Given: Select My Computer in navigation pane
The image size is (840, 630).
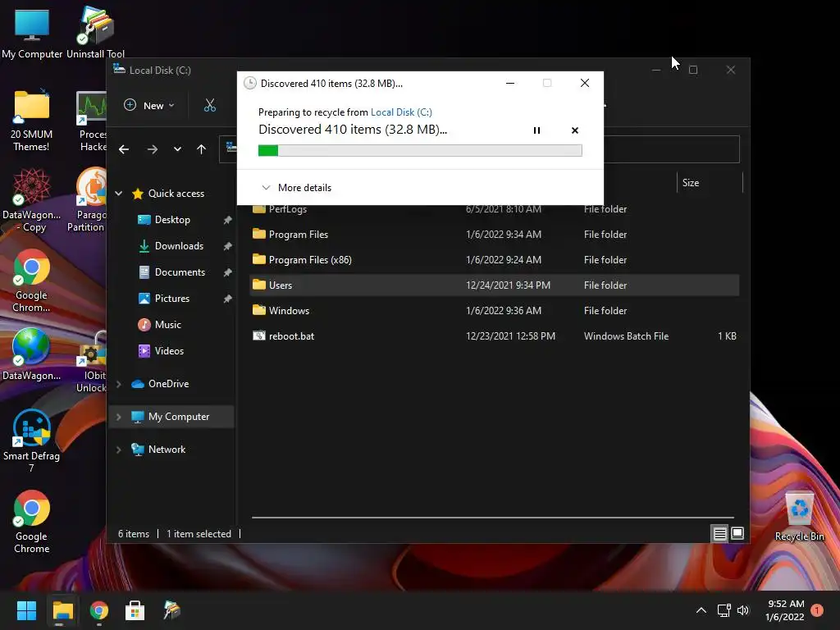Looking at the screenshot, I should 178,417.
